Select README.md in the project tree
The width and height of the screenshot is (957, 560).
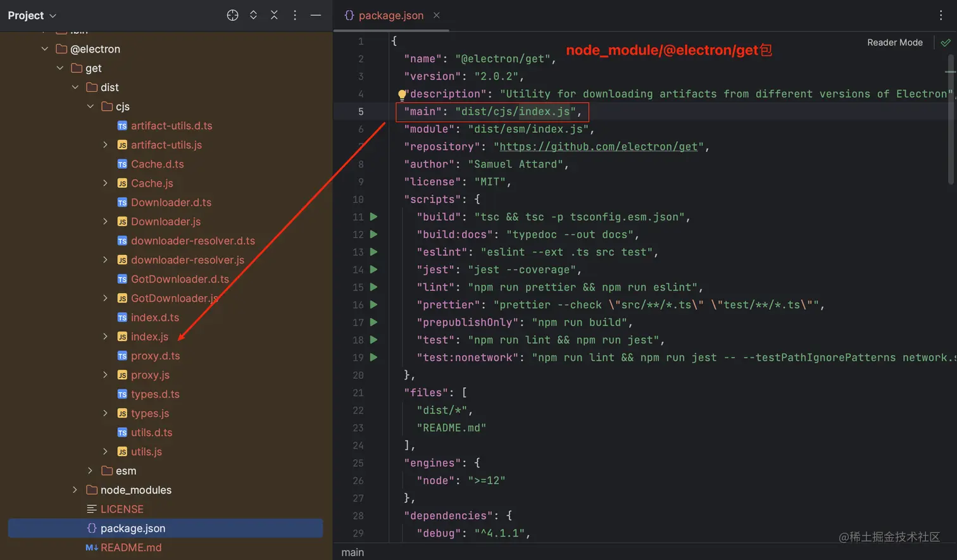tap(131, 547)
